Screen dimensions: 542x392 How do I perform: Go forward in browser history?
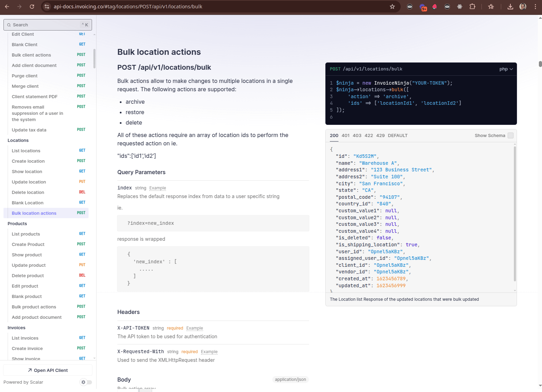coord(19,7)
